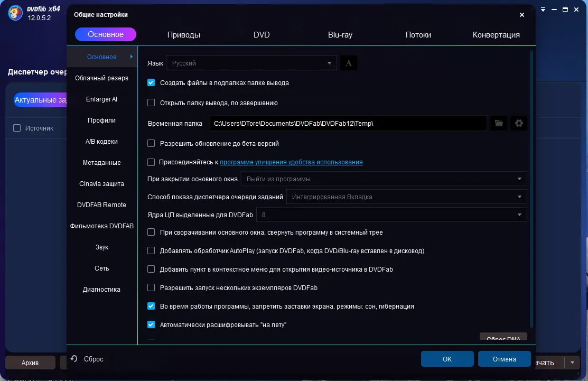
Task: Select Диагностика in sidebar
Action: 101,290
